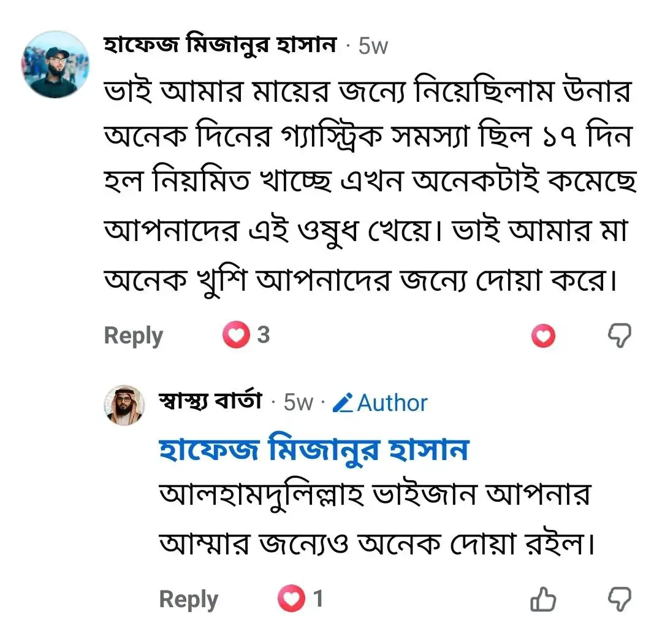Image resolution: width=662 pixels, height=644 pixels.
Task: Toggle the red heart like on first comment
Action: coord(543,336)
